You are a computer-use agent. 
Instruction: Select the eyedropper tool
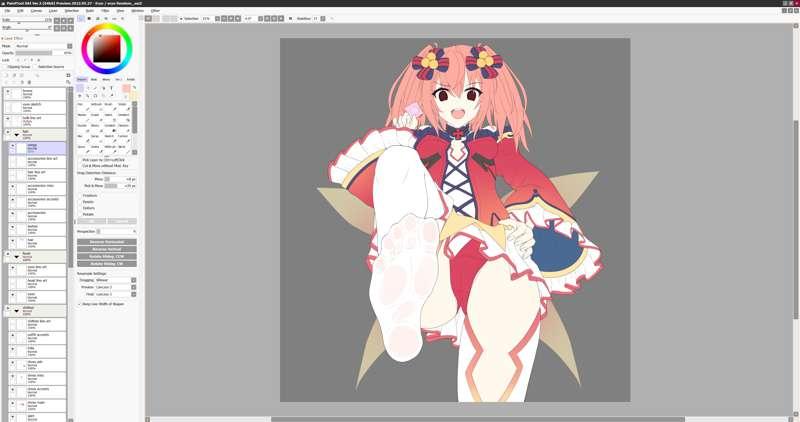[x=111, y=96]
